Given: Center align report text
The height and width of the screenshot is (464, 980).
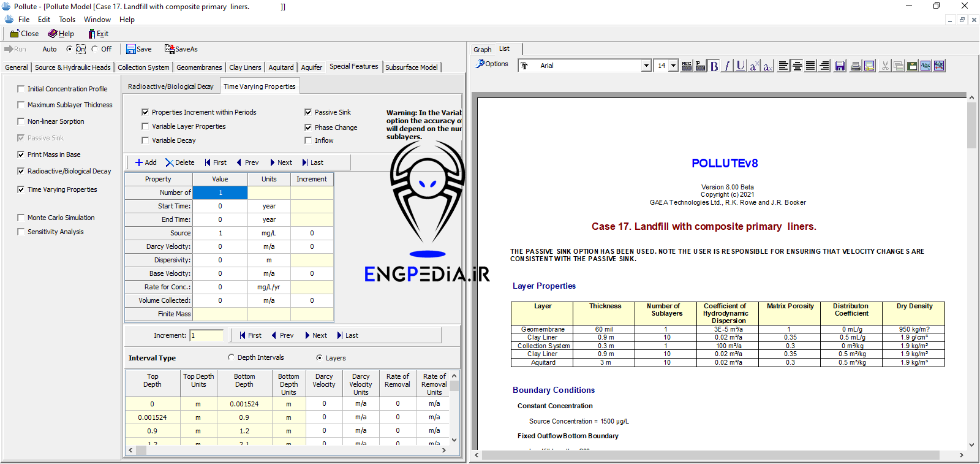Looking at the screenshot, I should point(797,66).
